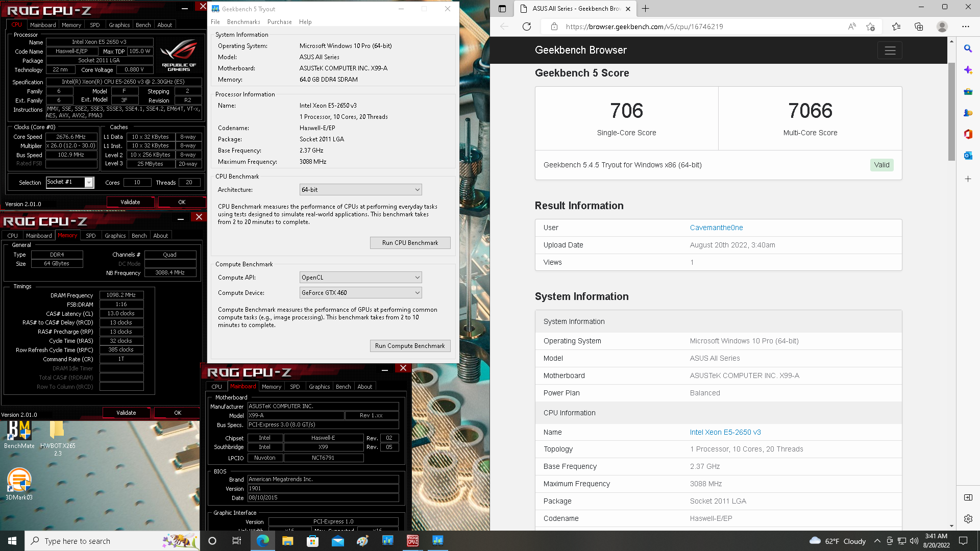Click the Edge tab actions menu icon

502,9
